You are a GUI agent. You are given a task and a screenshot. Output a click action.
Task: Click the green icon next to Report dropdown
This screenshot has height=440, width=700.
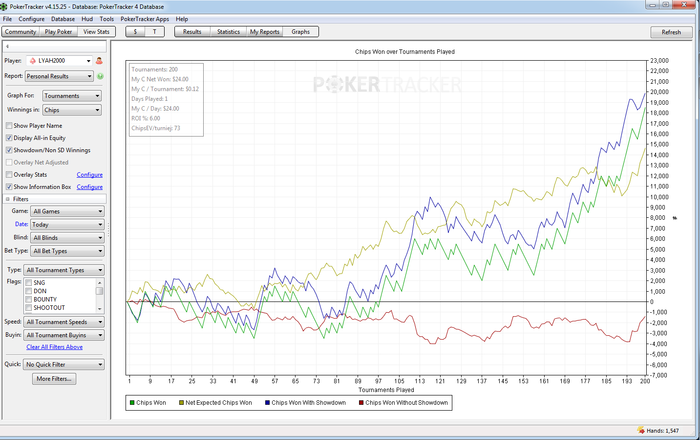[101, 76]
